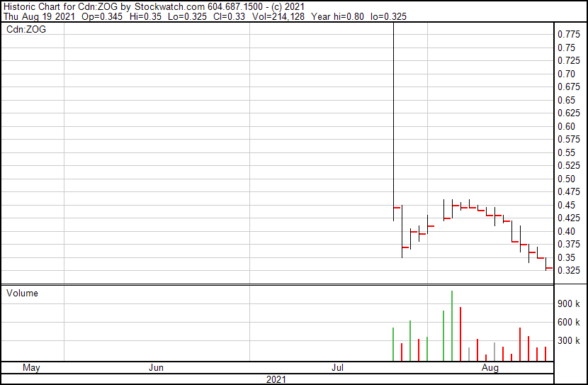
Task: Click the 300 k volume axis label
Action: (568, 341)
